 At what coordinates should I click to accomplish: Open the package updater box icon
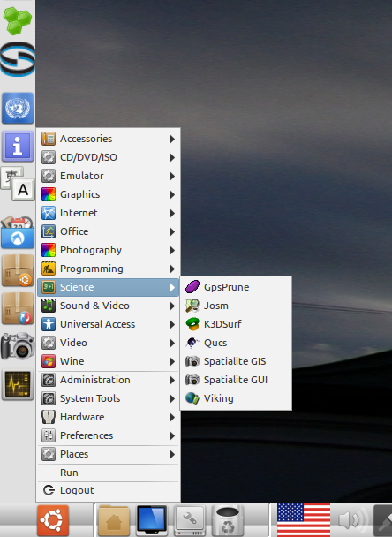(x=18, y=308)
